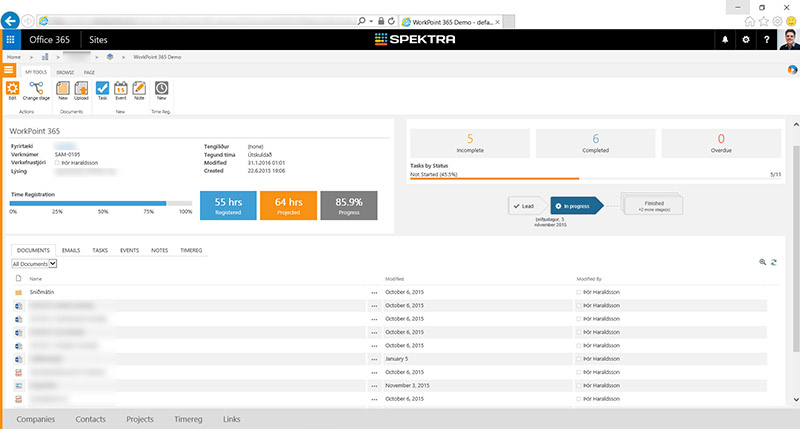The image size is (800, 429).
Task: Click the browser search magnifier icon
Action: tap(361, 21)
